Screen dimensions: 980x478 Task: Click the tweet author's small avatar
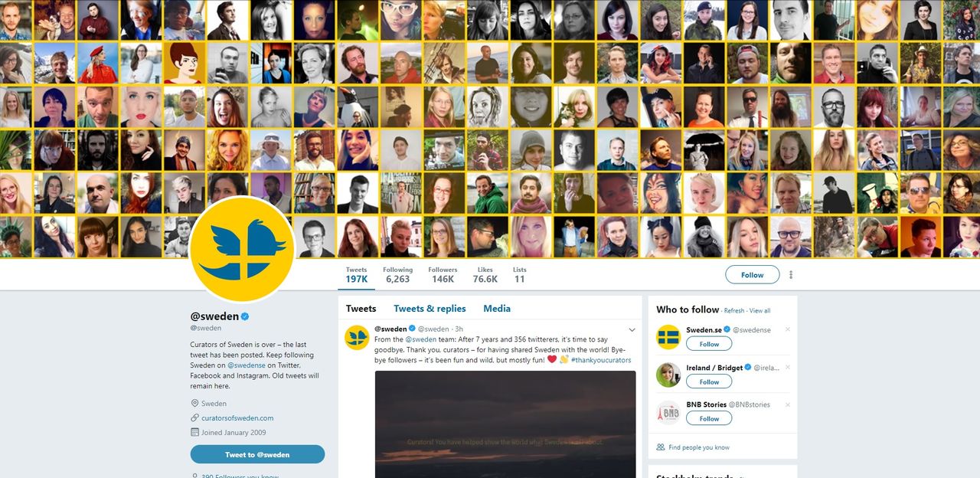357,337
